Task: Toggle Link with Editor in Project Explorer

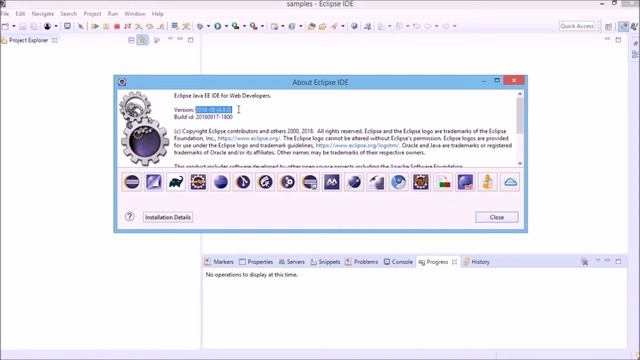Action: point(142,40)
